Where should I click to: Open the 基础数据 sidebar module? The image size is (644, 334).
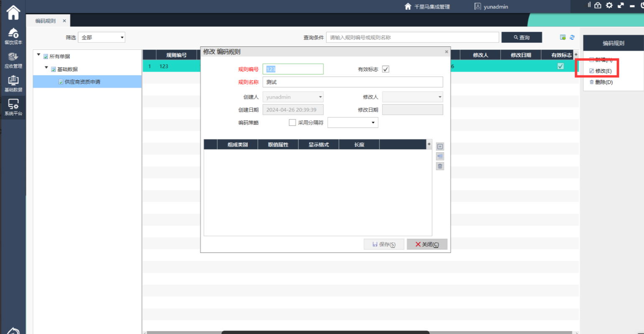coord(13,84)
